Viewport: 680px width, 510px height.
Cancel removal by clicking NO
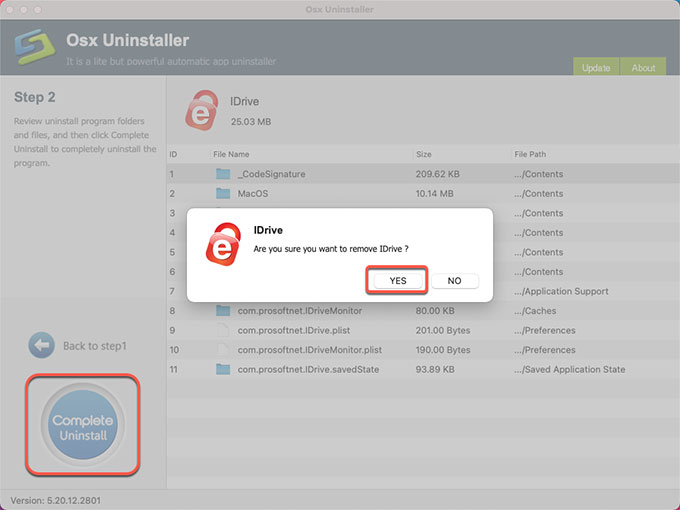pyautogui.click(x=454, y=281)
